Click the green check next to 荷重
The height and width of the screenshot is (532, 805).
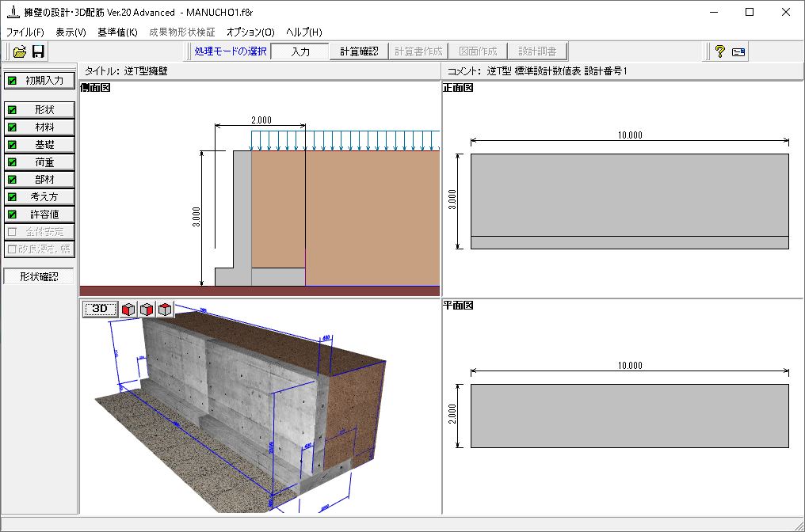pyautogui.click(x=12, y=162)
